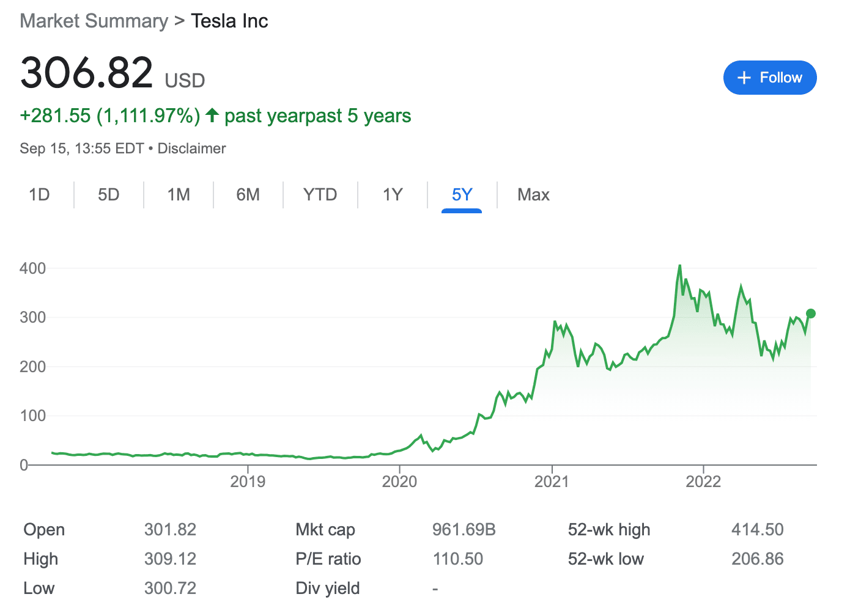Click the current price dot on chart
This screenshot has width=850, height=616.
coord(811,313)
